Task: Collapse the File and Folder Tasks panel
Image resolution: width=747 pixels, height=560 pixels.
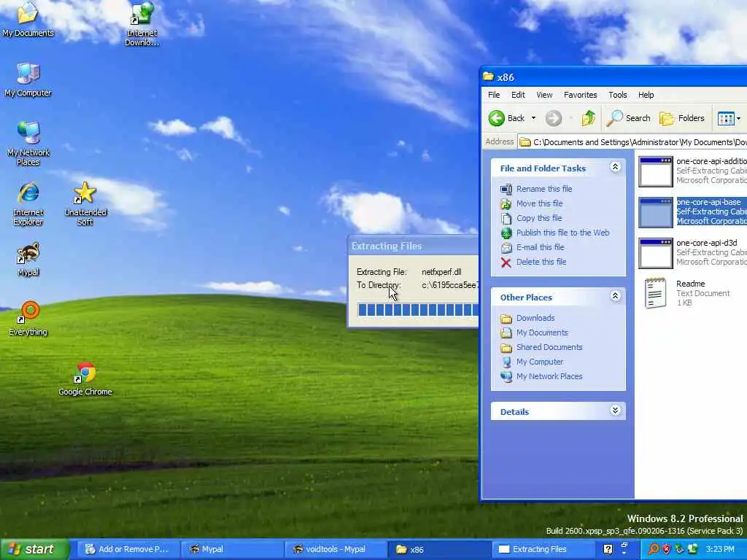Action: tap(615, 167)
